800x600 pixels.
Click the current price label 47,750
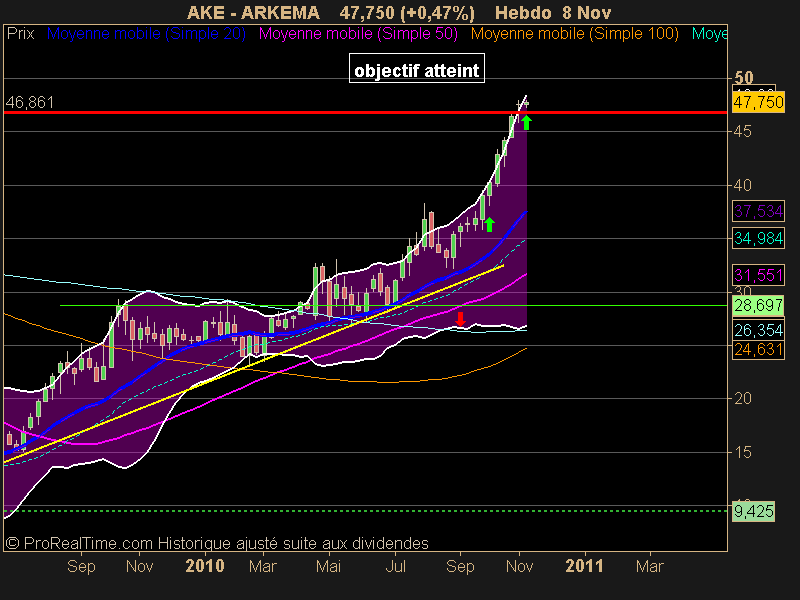(758, 103)
